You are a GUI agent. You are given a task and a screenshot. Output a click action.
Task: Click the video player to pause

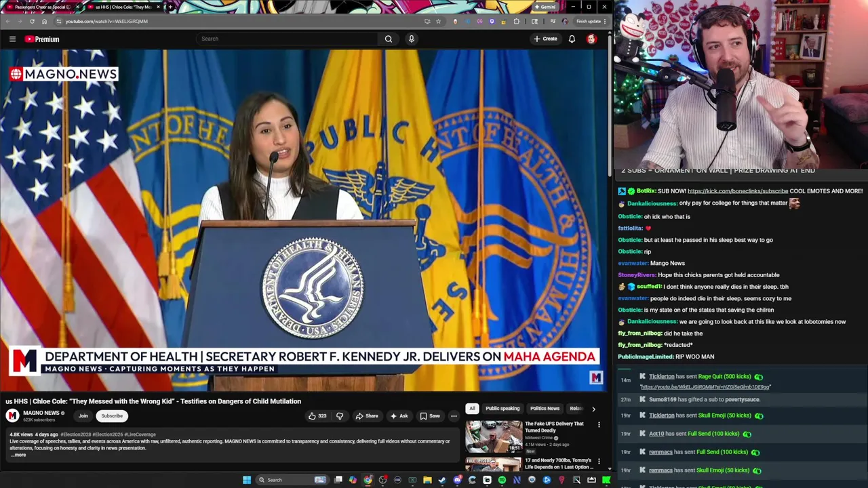(x=304, y=220)
